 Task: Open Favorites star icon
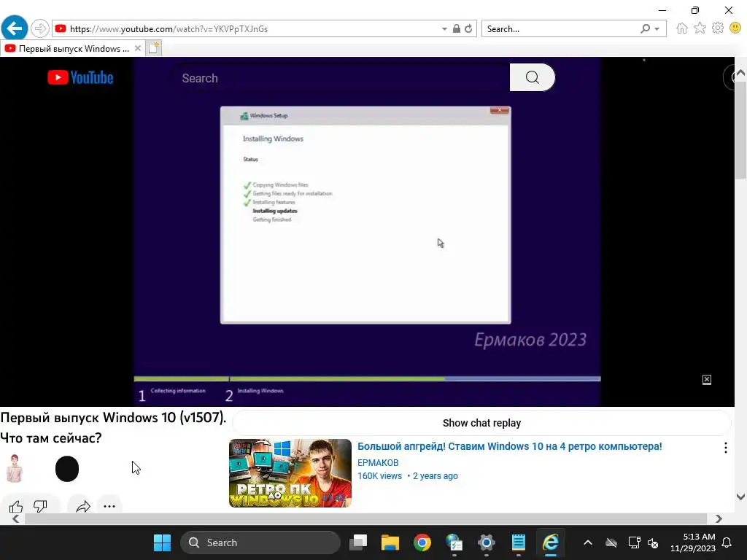coord(700,28)
